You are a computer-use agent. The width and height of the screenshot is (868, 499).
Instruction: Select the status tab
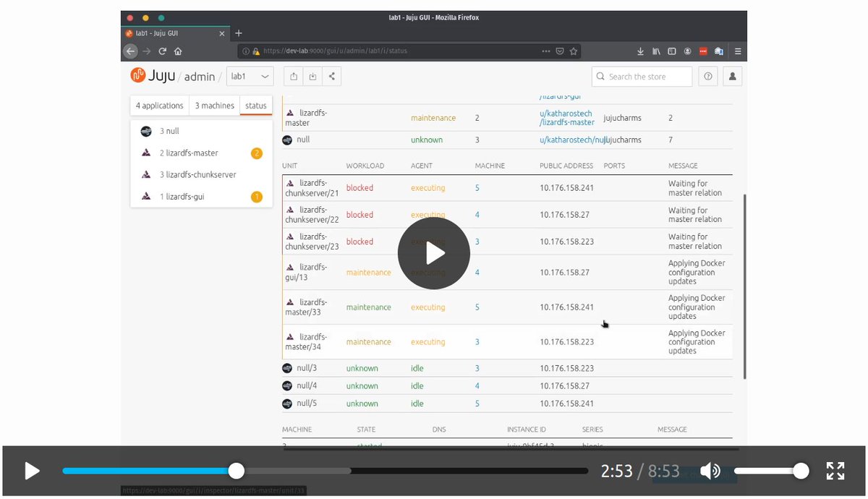256,106
